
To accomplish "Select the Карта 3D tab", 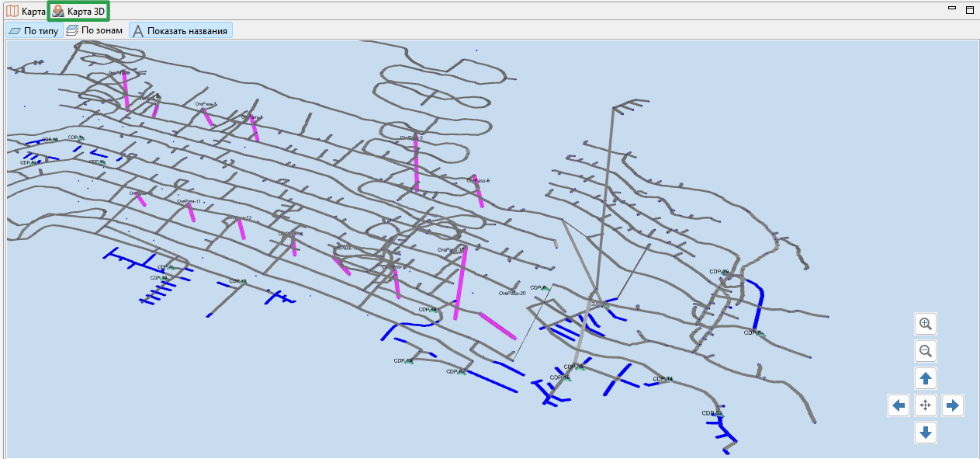I will (78, 11).
